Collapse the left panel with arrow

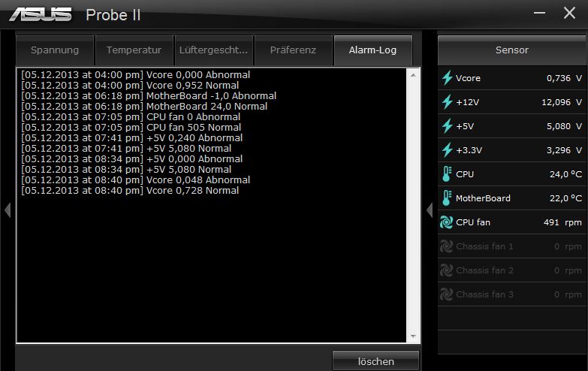(x=8, y=210)
